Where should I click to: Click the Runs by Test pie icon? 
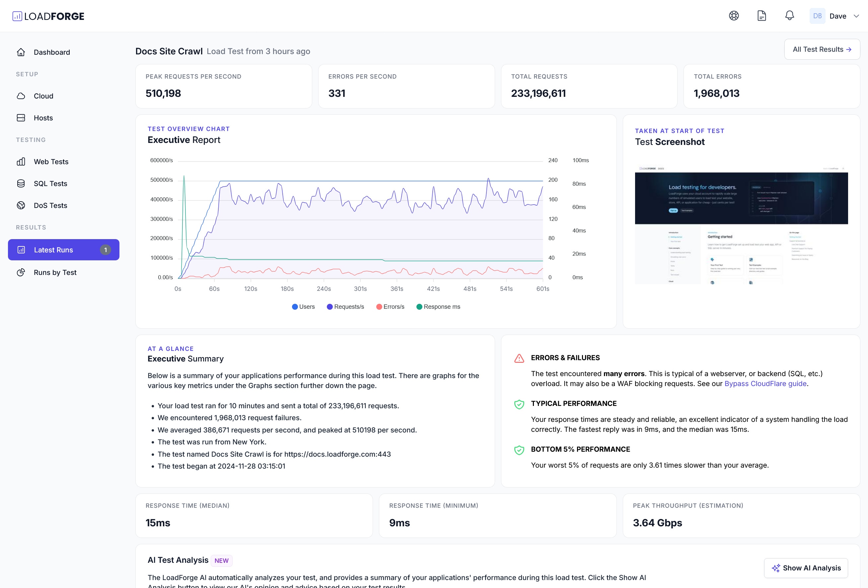(21, 273)
